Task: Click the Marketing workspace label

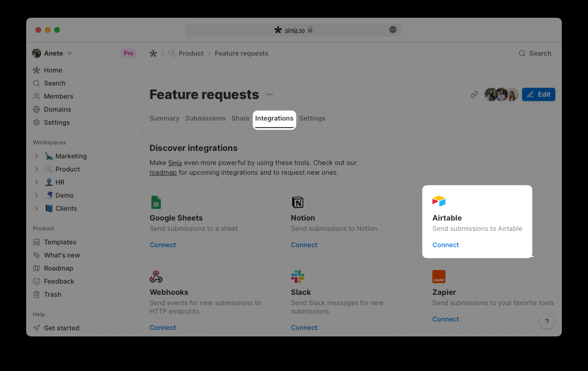Action: tap(71, 156)
